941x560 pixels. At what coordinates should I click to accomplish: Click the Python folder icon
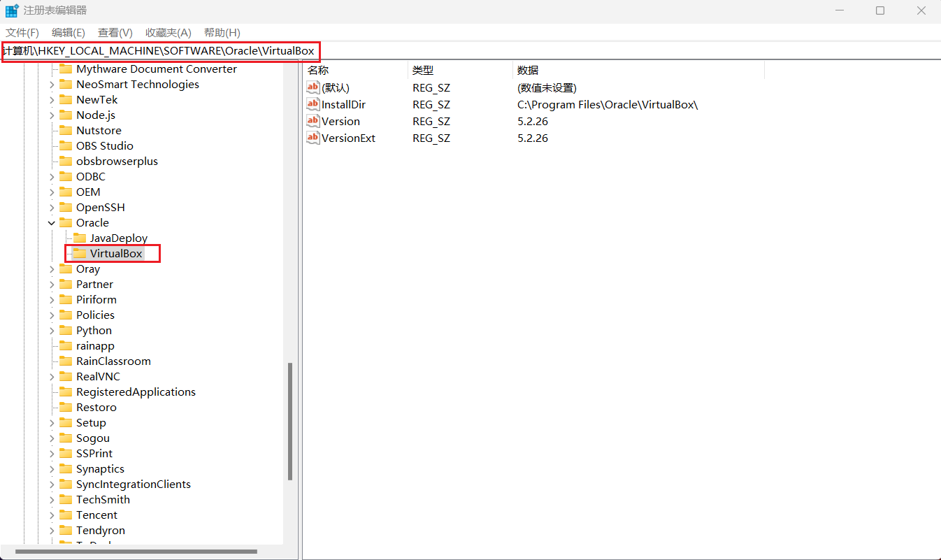(65, 330)
